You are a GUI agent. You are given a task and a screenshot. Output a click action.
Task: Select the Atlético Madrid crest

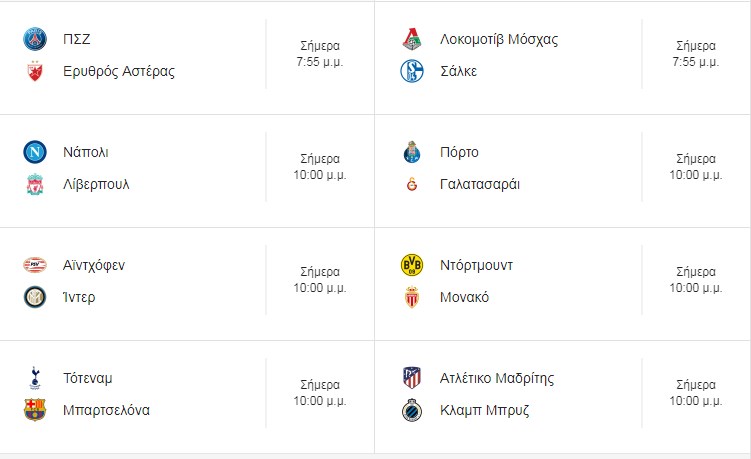pos(412,378)
